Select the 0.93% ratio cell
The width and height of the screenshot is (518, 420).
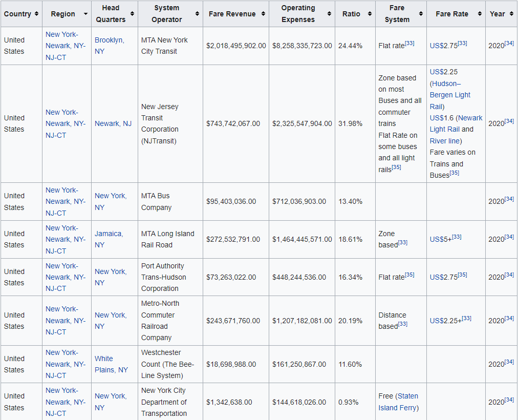pyautogui.click(x=355, y=402)
